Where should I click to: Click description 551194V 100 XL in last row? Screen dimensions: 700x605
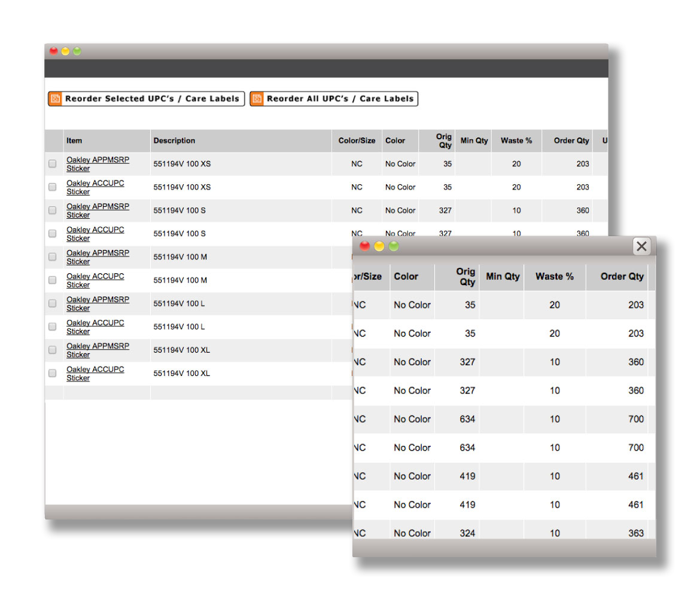(x=181, y=373)
